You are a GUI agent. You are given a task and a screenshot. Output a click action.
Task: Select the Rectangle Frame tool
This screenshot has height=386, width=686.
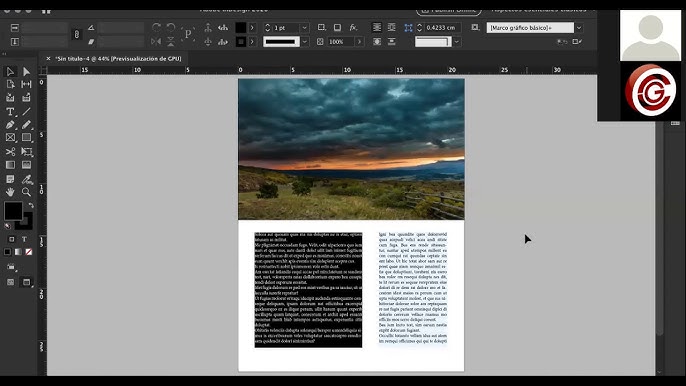pyautogui.click(x=10, y=137)
